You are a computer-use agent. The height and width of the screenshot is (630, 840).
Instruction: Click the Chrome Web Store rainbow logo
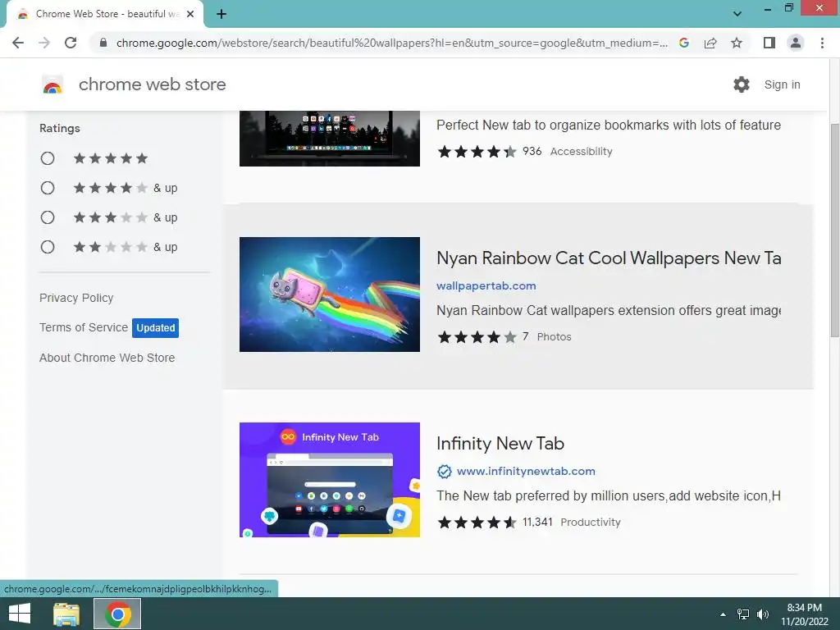(x=52, y=84)
